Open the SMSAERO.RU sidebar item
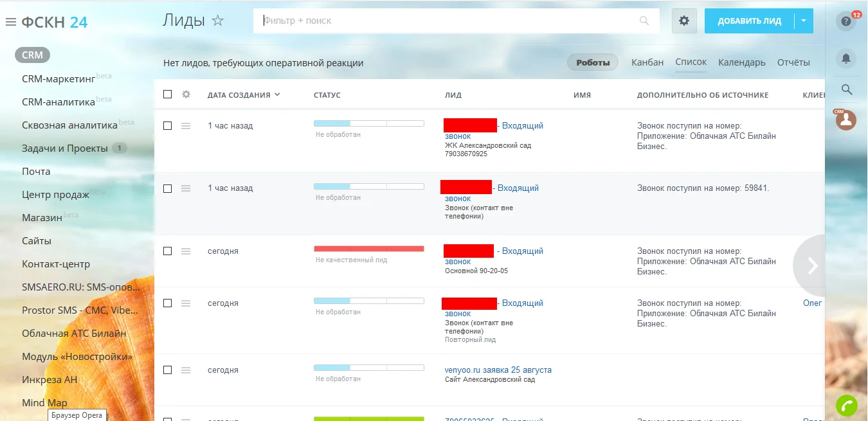The image size is (868, 421). click(x=80, y=287)
